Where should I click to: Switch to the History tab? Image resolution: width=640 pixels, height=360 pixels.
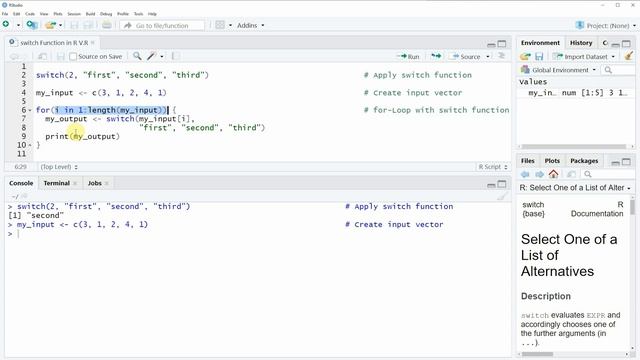coord(581,43)
